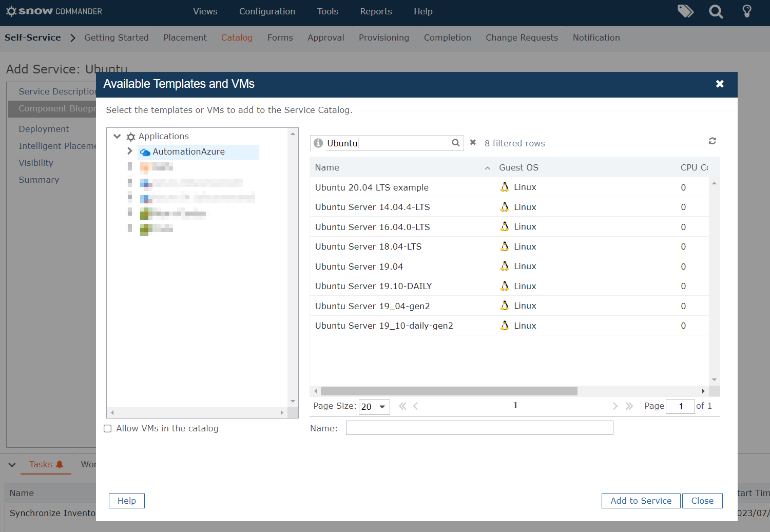
Task: Open the Configuration menu
Action: (267, 11)
